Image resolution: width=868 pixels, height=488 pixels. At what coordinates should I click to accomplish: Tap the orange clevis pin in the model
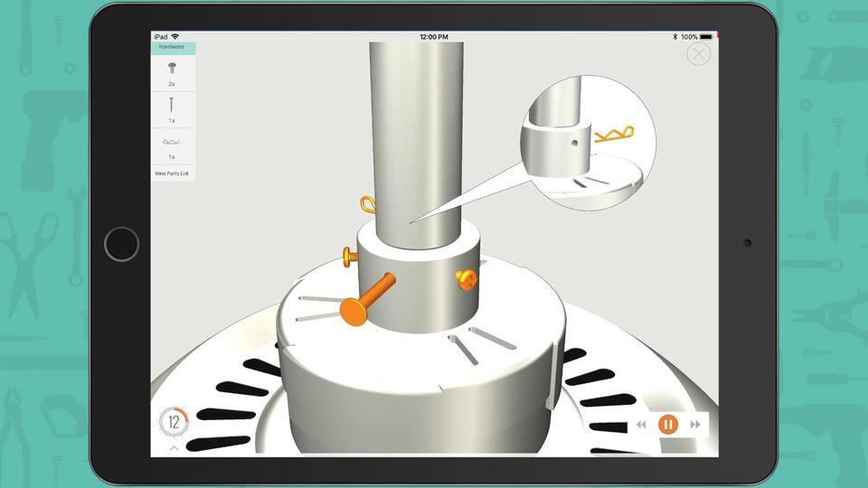tap(366, 299)
